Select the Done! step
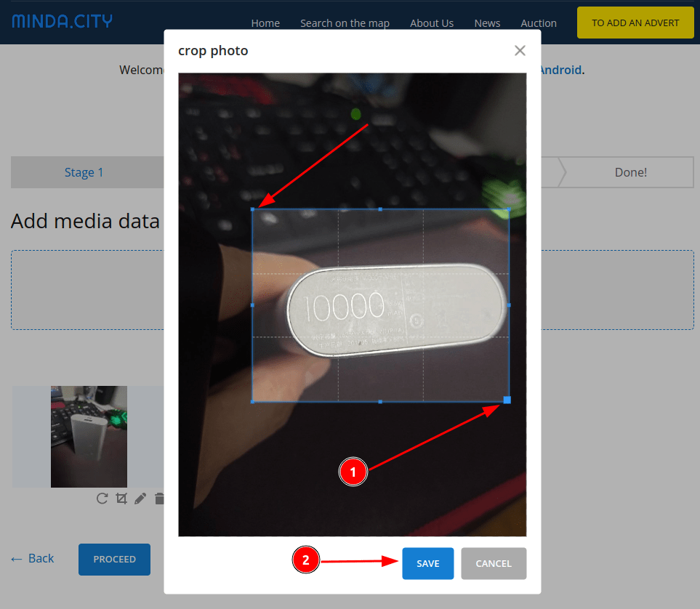 (630, 172)
